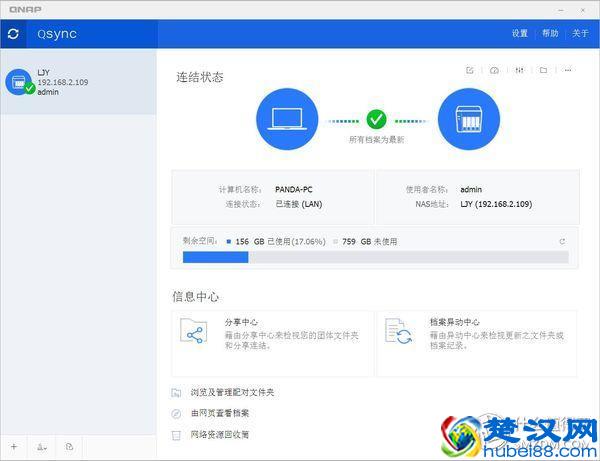Open 由网页查看档案 link
Screen dimensions: 600x461
(x=220, y=413)
